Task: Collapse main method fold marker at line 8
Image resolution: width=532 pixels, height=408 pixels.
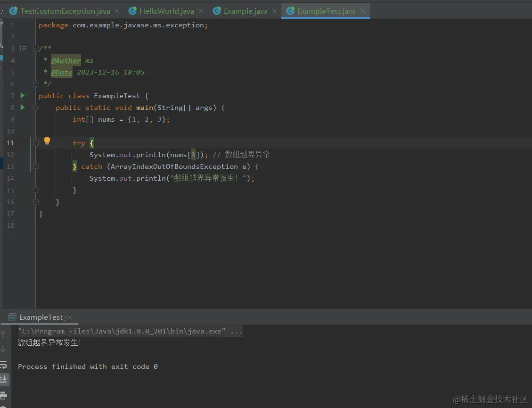Action: pyautogui.click(x=36, y=108)
